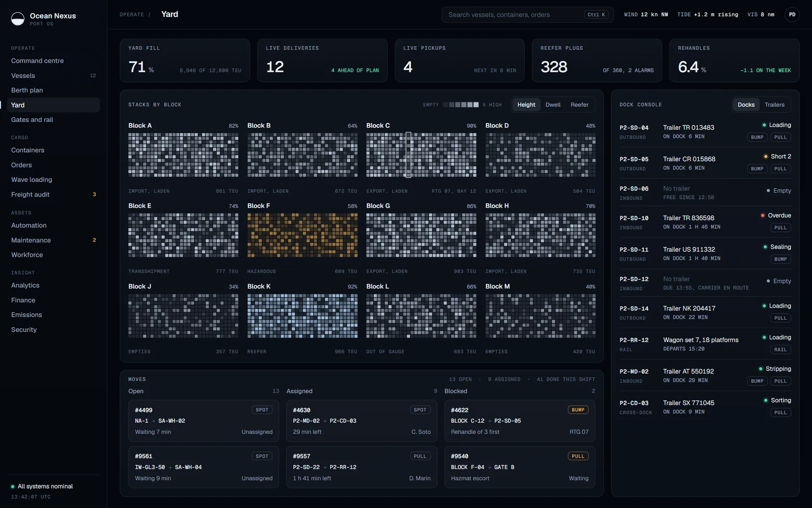
Task: Switch stack view to Reefer
Action: pos(579,105)
